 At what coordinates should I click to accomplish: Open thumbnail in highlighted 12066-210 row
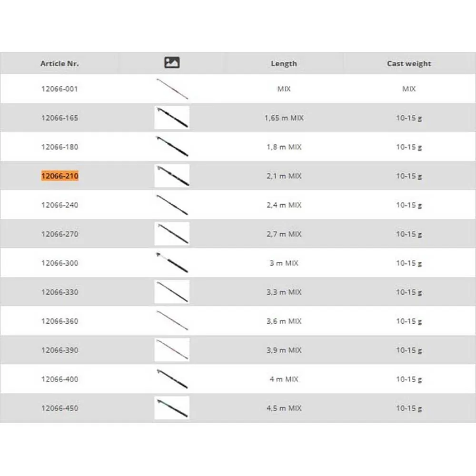coord(172,176)
